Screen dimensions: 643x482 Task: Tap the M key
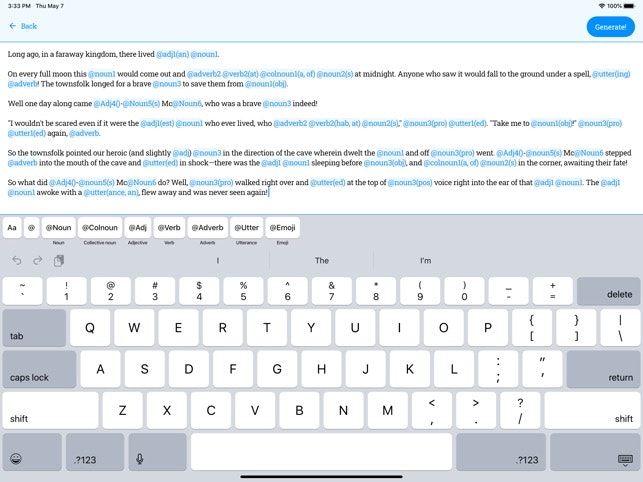coord(388,410)
